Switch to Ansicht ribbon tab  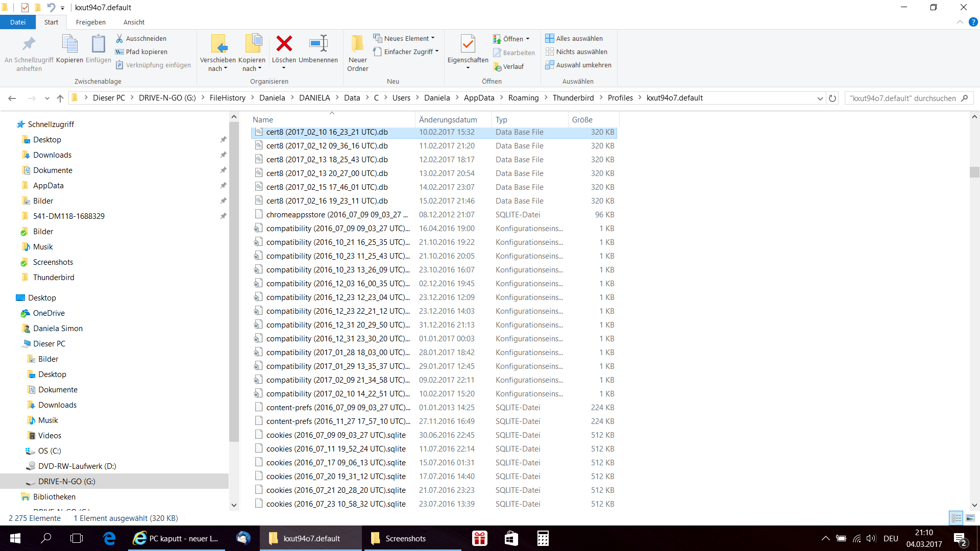coord(134,22)
